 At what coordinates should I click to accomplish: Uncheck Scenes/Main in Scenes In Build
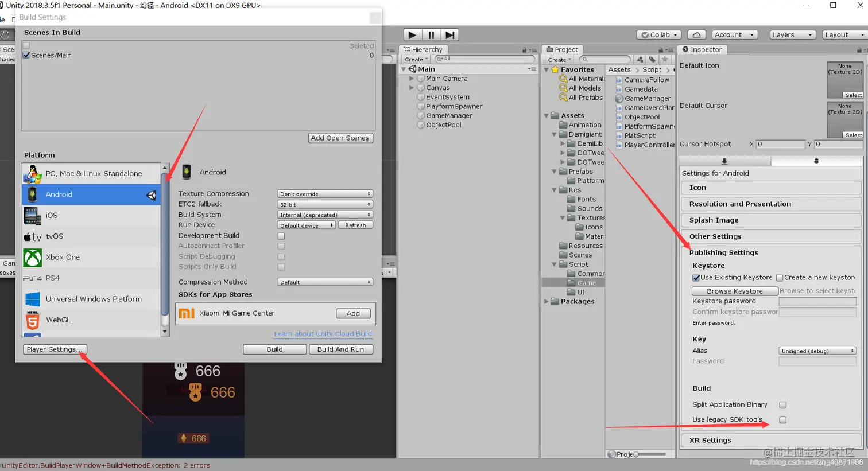[26, 55]
